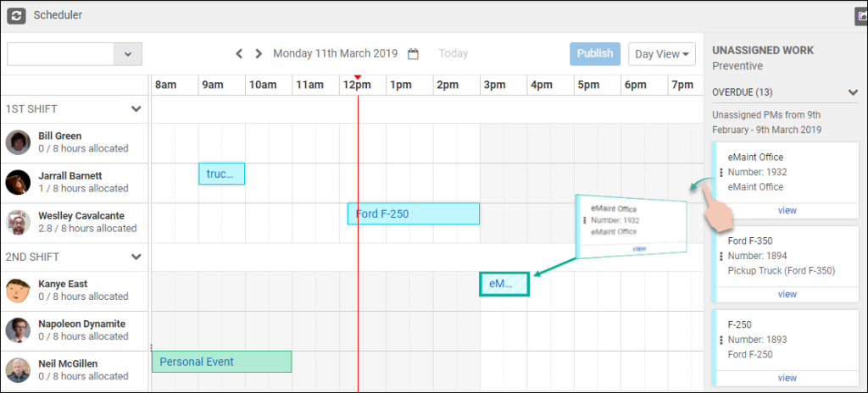Select the Ford F-250 scheduled event
Viewport: 868px width, 393px height.
pyautogui.click(x=414, y=213)
